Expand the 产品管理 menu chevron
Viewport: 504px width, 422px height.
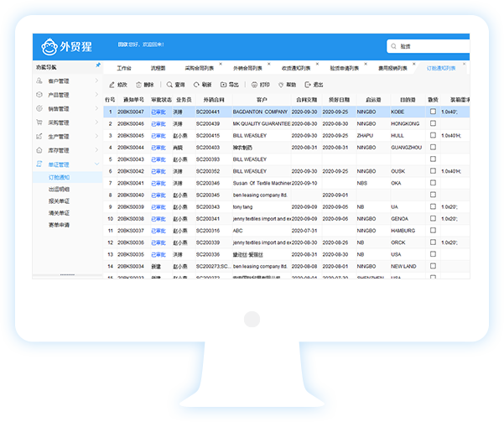tap(96, 94)
